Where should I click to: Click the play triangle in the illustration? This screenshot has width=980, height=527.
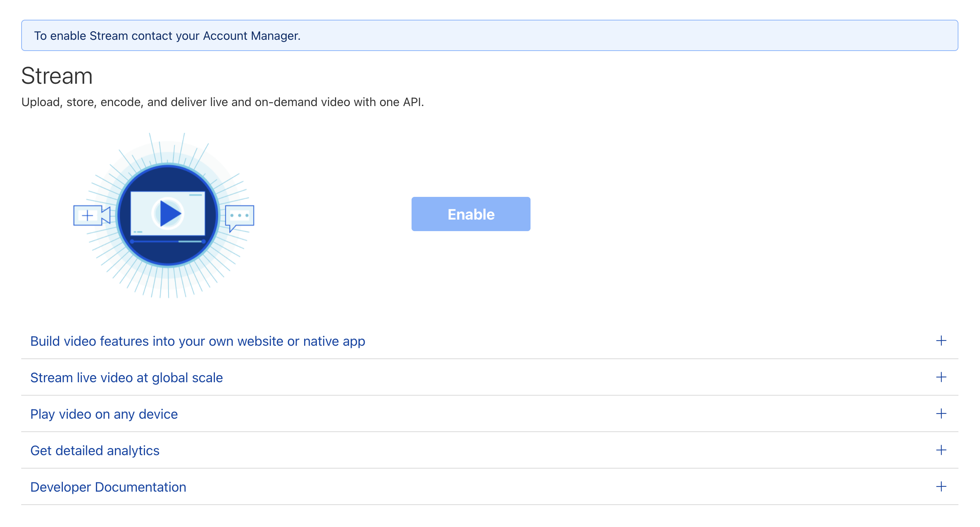pyautogui.click(x=169, y=214)
